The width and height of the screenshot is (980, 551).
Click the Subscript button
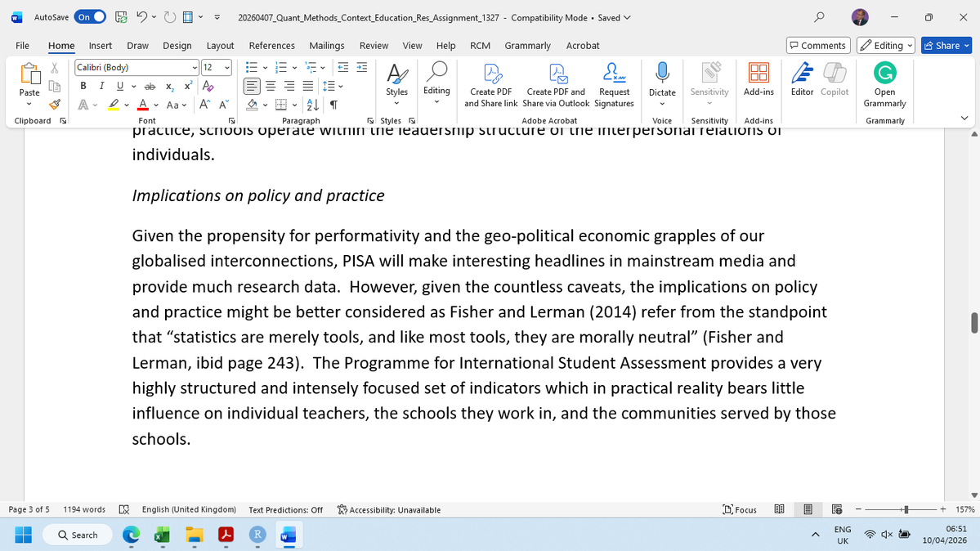169,87
